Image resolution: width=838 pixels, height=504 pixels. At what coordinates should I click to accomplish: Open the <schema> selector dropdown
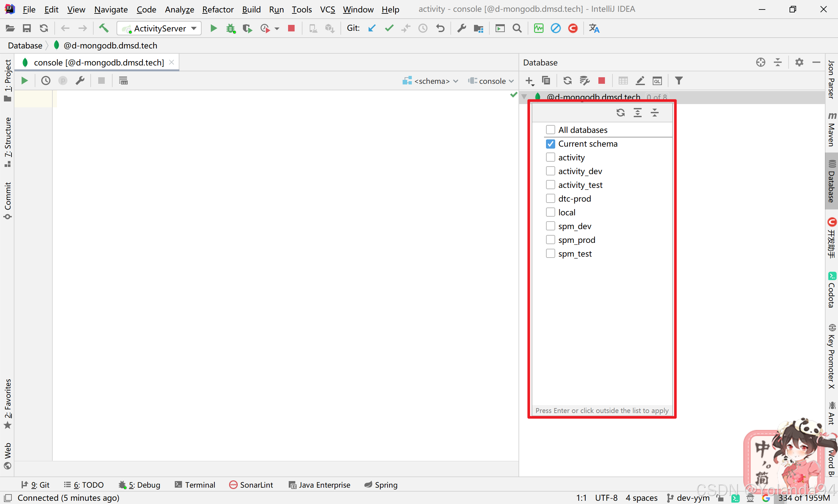coord(431,81)
